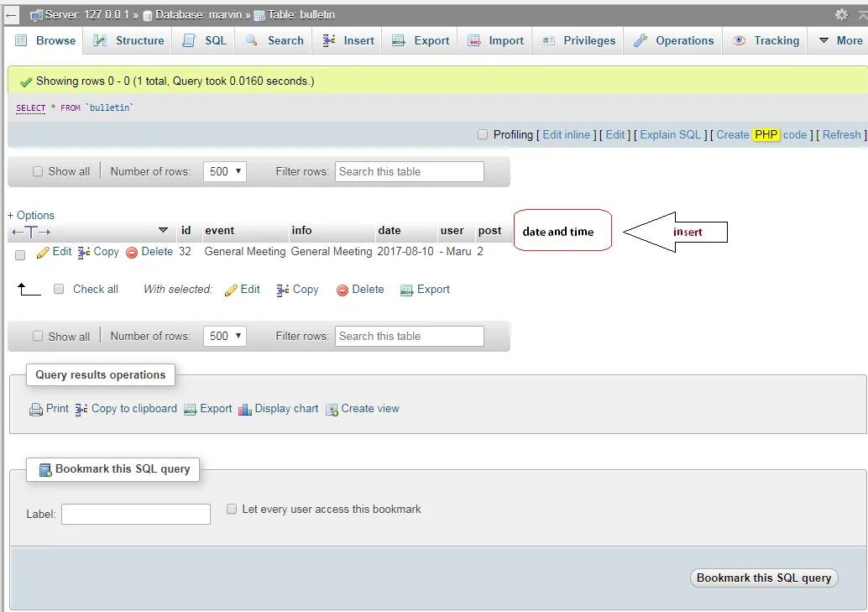This screenshot has height=612, width=868.
Task: Click the copy icon in row 32
Action: [x=84, y=253]
